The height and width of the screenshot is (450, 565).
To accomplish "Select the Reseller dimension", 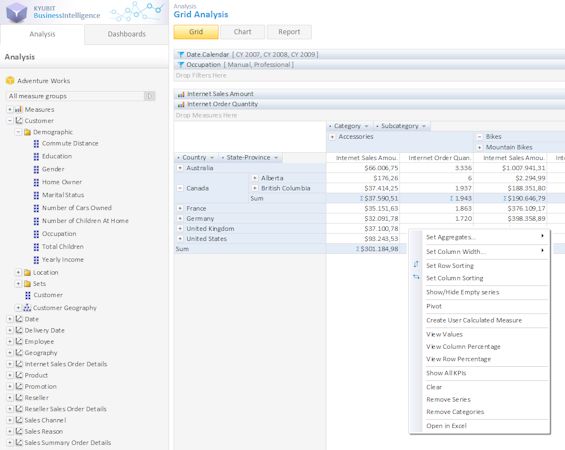I will pyautogui.click(x=36, y=398).
